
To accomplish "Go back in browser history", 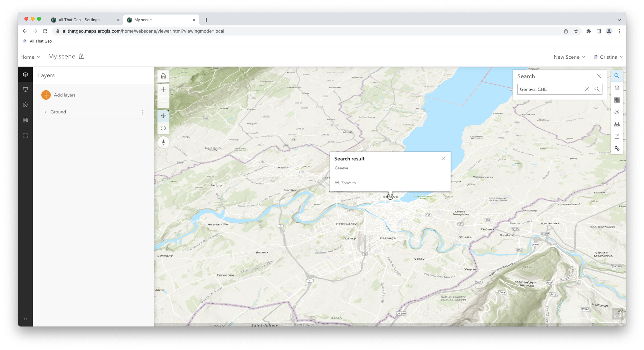I will pyautogui.click(x=25, y=31).
